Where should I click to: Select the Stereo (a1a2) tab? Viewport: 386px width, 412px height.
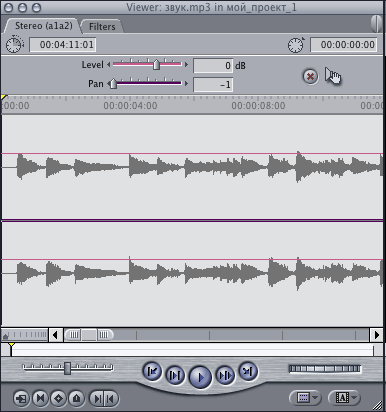click(43, 26)
